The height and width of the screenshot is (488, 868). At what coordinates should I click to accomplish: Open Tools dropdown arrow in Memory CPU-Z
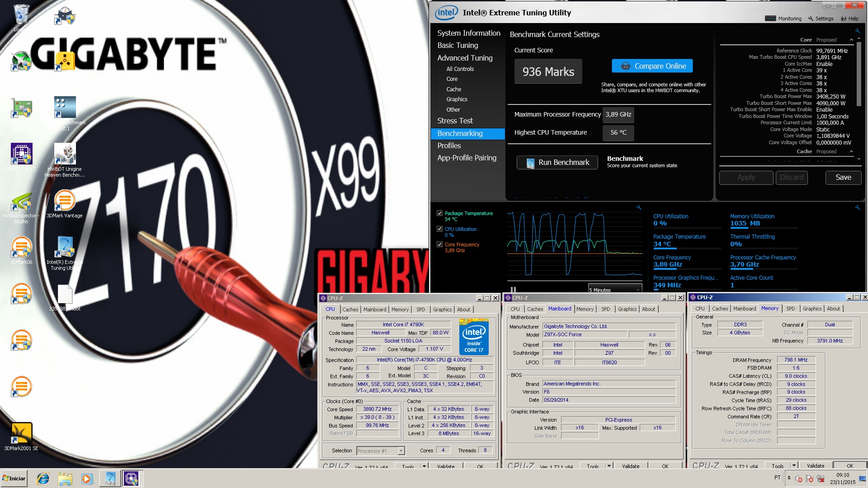[794, 465]
